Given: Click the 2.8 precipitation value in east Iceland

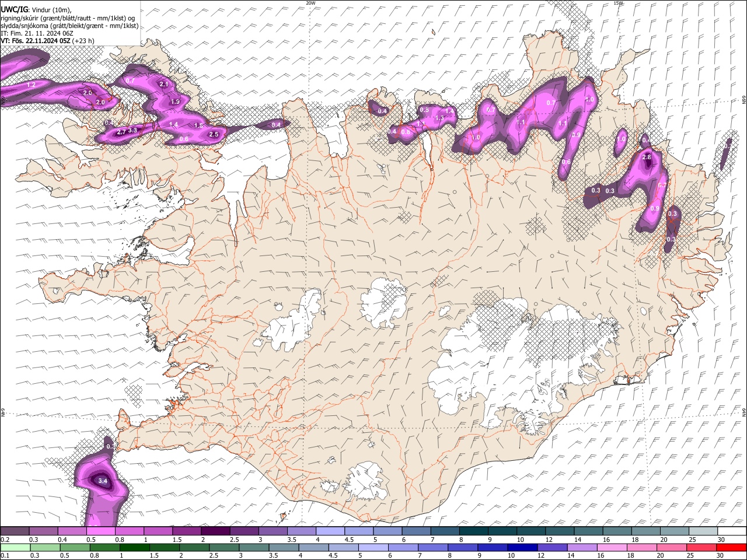Looking at the screenshot, I should pyautogui.click(x=647, y=157).
